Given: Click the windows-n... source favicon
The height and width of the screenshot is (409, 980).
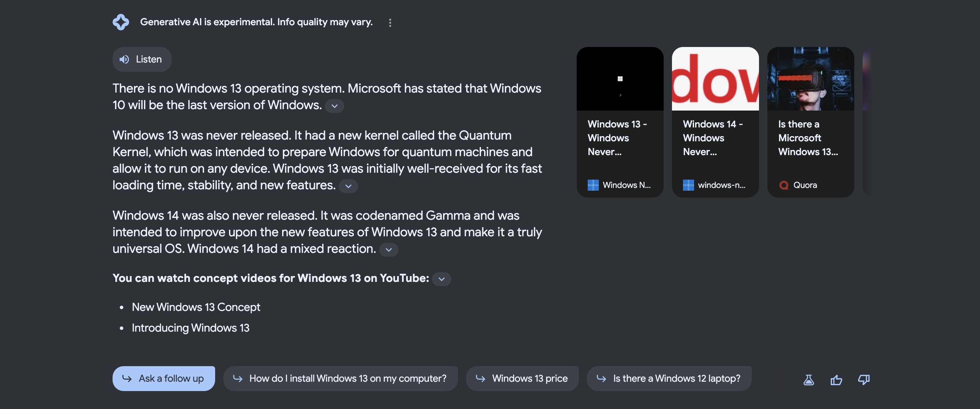Looking at the screenshot, I should pos(688,185).
